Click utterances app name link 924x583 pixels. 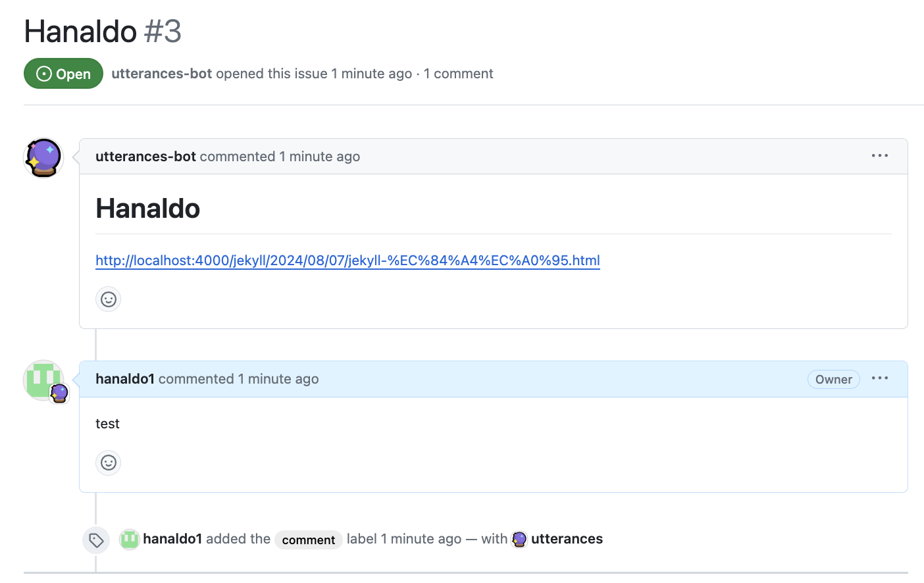(567, 539)
